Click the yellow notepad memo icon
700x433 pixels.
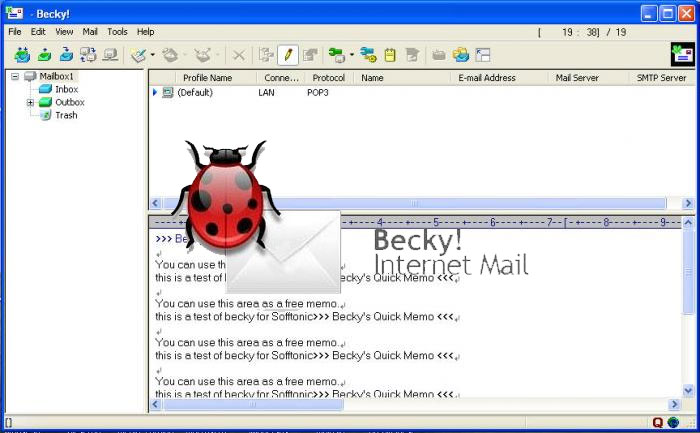click(x=390, y=55)
